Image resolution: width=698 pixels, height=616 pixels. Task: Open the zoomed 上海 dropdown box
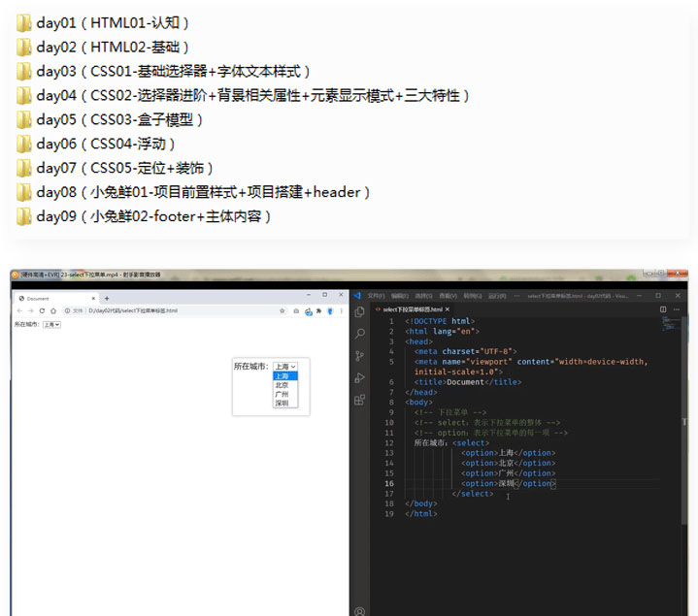point(285,366)
